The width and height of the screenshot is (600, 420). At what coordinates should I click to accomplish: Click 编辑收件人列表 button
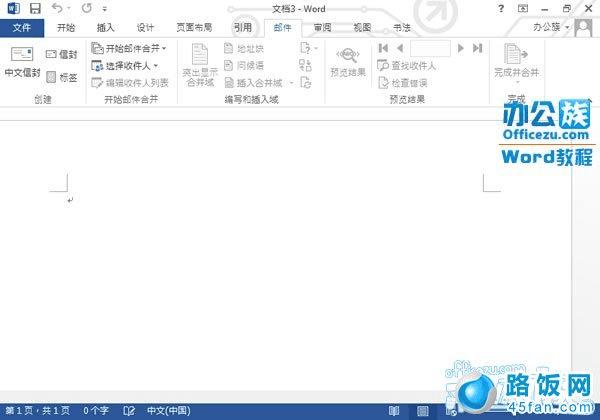coord(130,83)
